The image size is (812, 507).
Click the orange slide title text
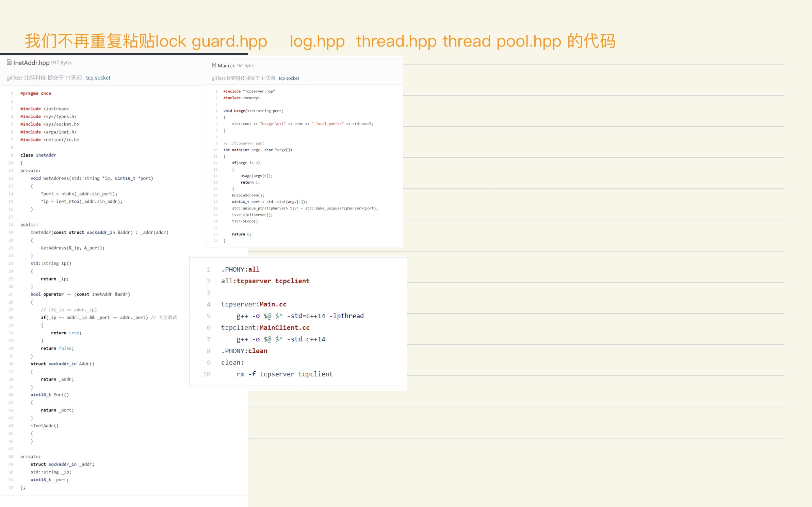320,41
